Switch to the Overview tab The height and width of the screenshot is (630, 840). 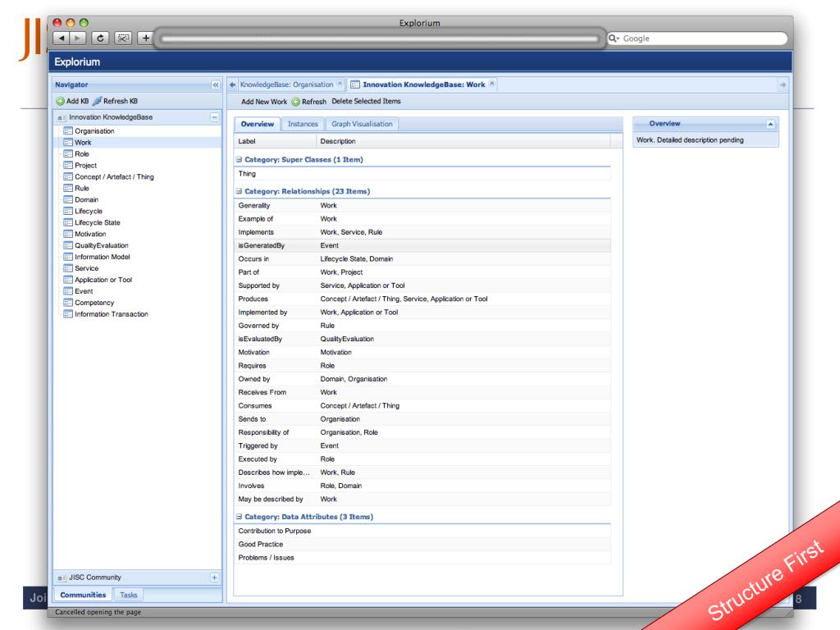pos(257,125)
